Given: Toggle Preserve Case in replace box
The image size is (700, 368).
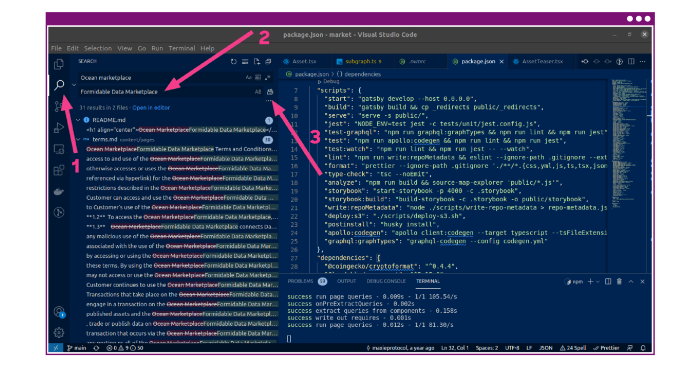Looking at the screenshot, I should [x=258, y=92].
